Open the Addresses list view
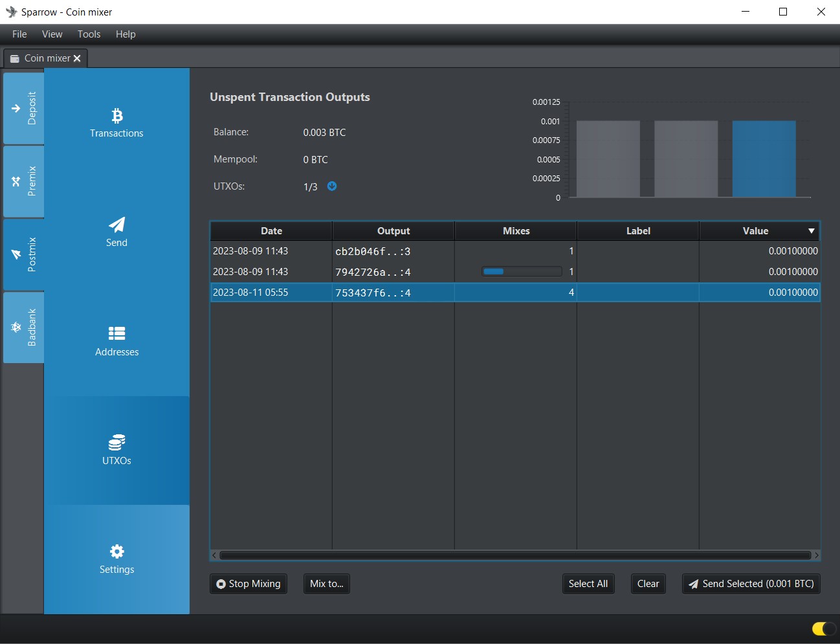 (x=116, y=341)
